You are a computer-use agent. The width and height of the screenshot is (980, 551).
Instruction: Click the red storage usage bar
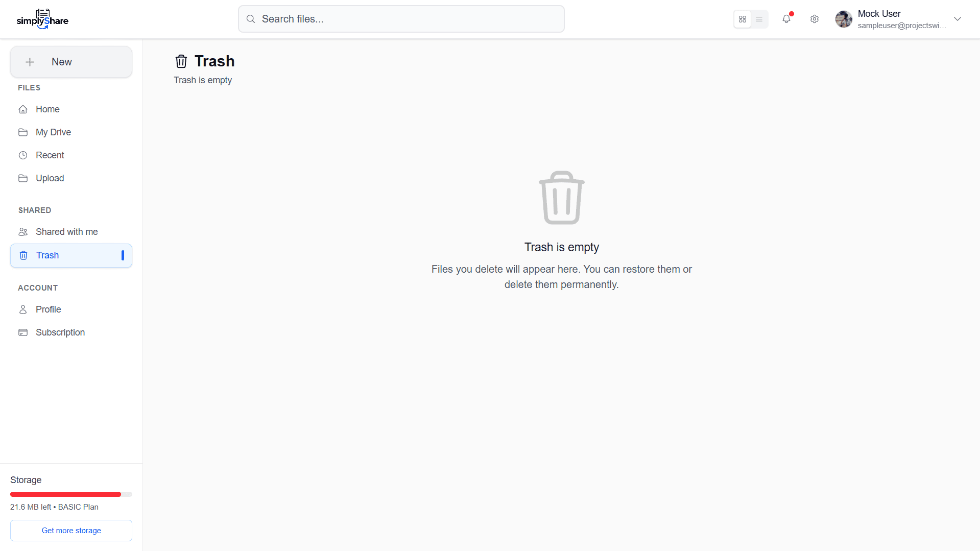click(65, 494)
